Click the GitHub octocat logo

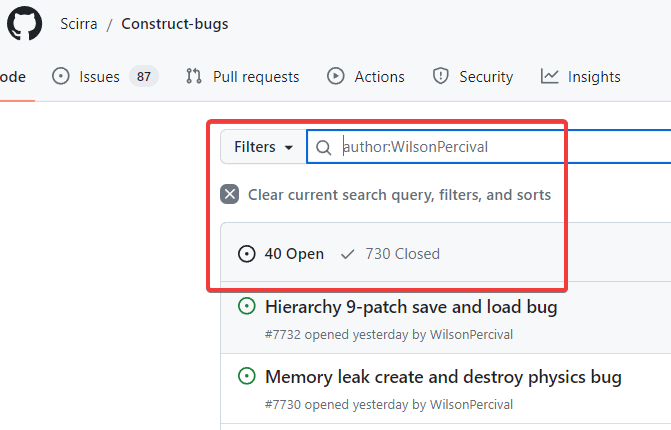pyautogui.click(x=24, y=23)
